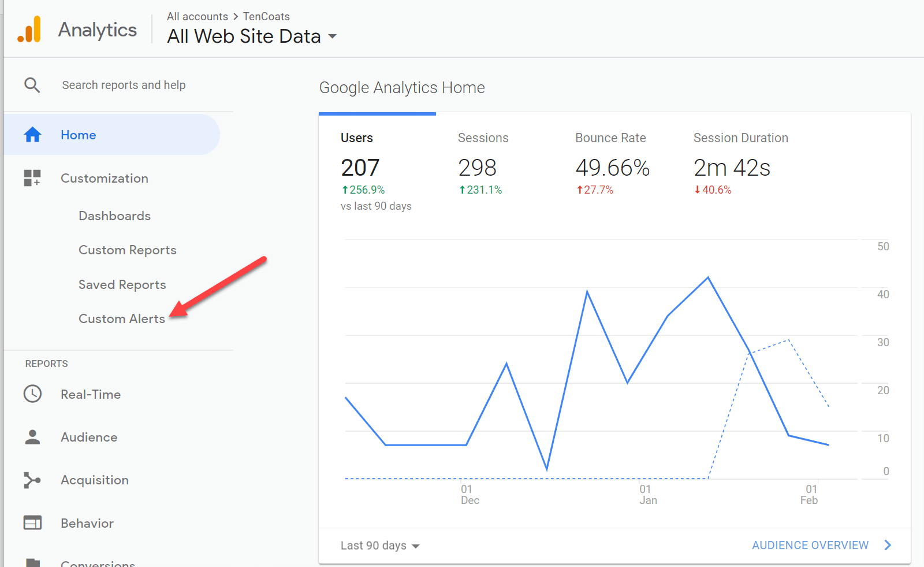Click the Customization icon
The image size is (924, 567).
click(x=32, y=178)
